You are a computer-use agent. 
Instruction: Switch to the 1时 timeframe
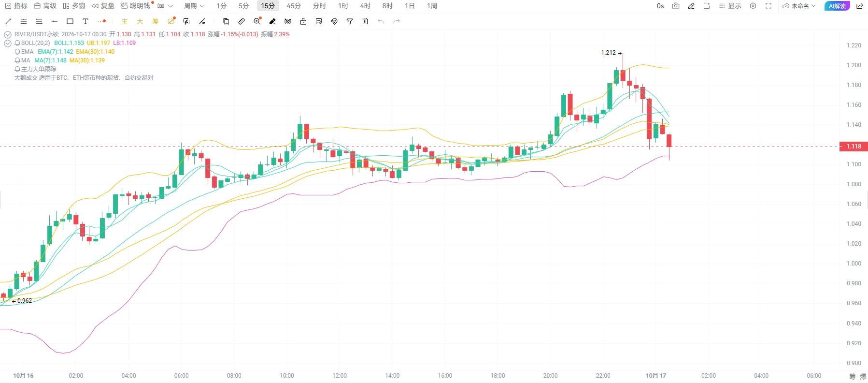click(x=343, y=6)
